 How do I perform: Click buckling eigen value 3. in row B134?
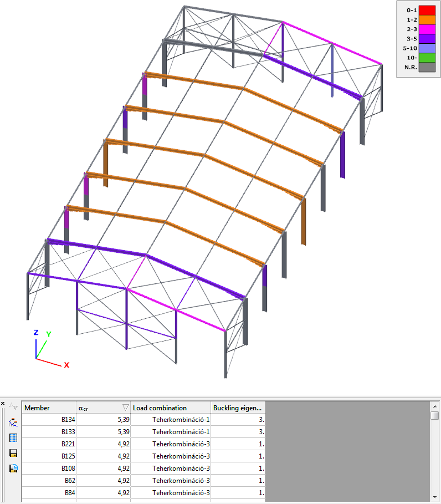coord(261,420)
